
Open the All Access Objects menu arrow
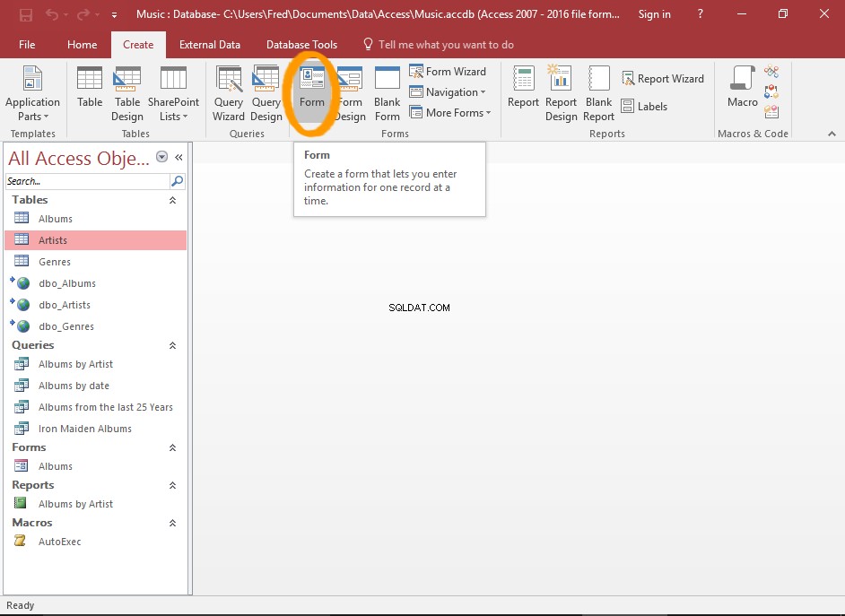pyautogui.click(x=161, y=157)
